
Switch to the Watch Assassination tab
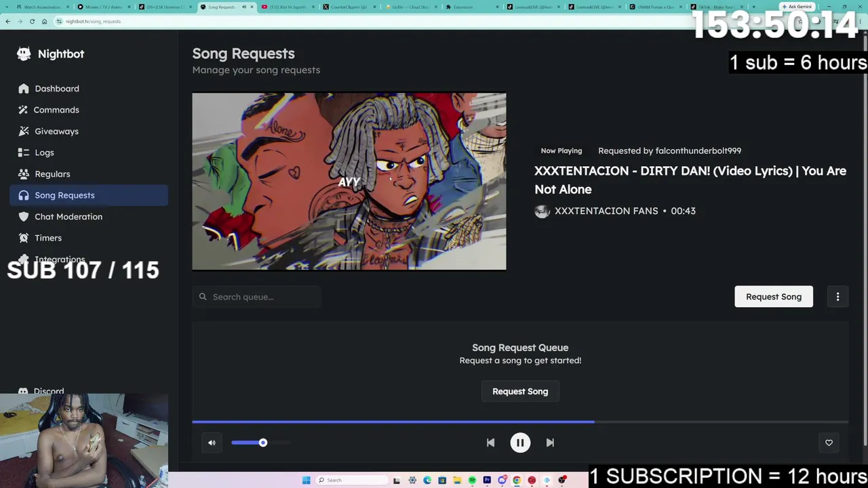coord(42,7)
